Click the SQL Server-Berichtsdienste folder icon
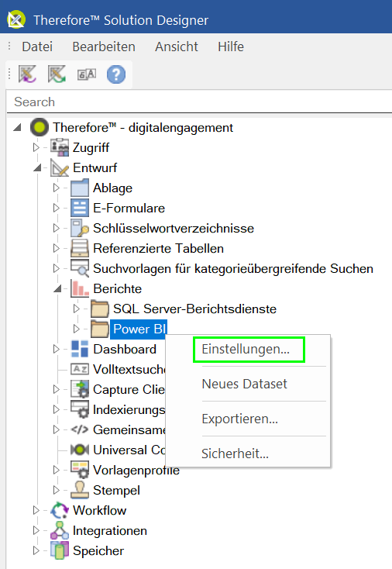The width and height of the screenshot is (392, 569). [100, 309]
